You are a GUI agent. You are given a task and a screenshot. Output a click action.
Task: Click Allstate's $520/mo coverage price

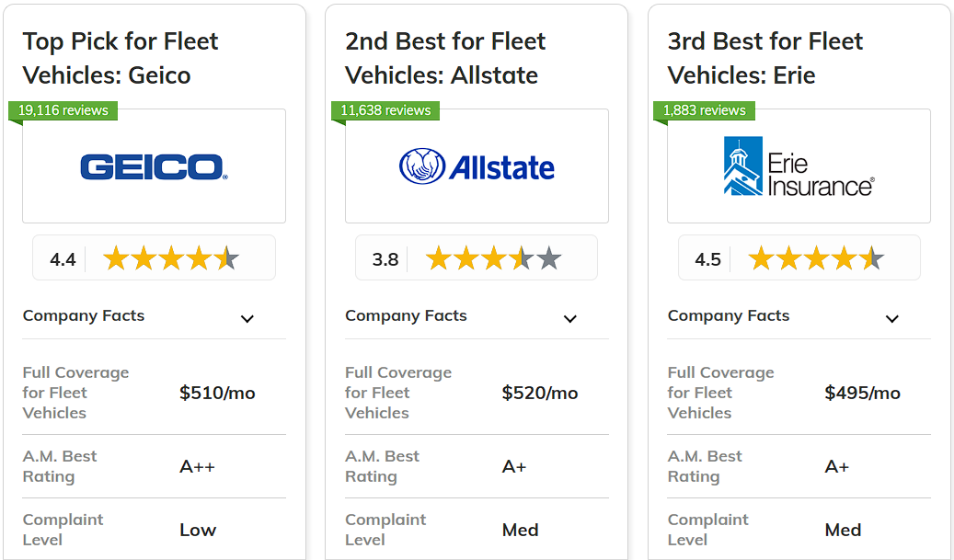point(540,393)
